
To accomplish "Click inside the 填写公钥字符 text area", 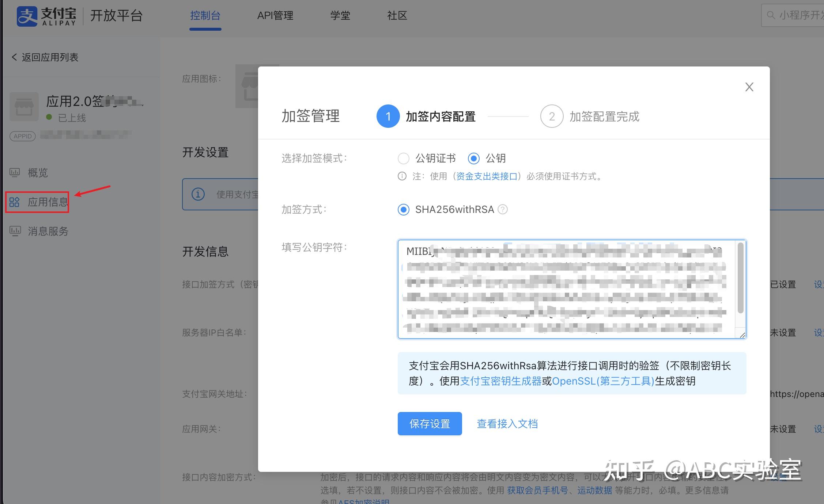I will [x=570, y=289].
